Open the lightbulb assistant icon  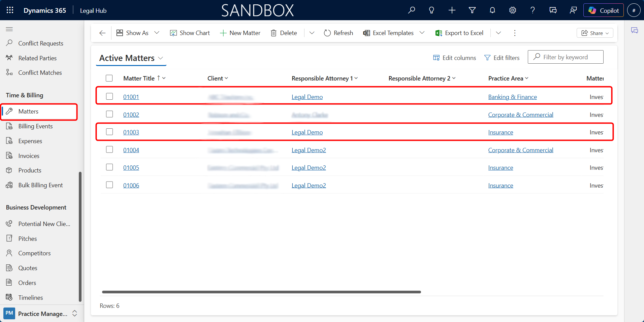[431, 10]
